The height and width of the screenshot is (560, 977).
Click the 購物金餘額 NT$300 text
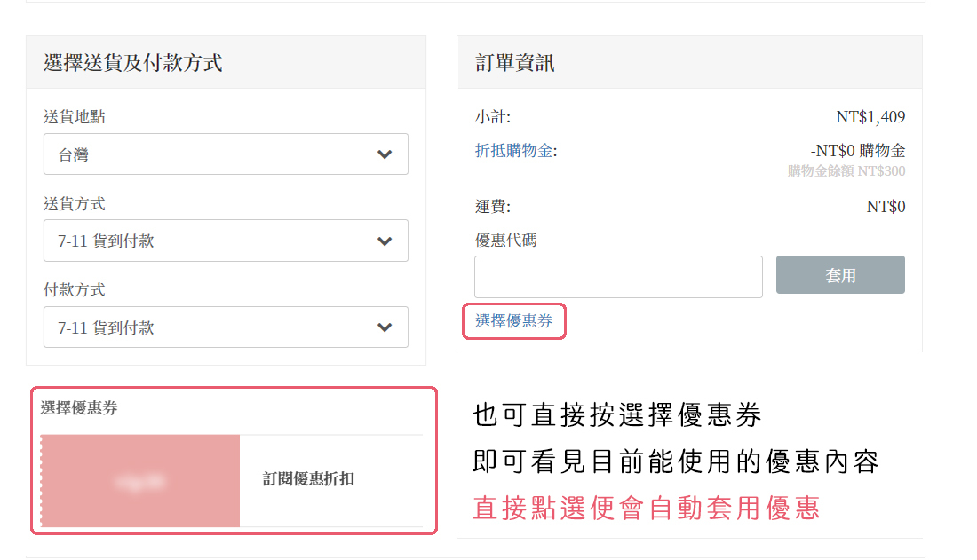pyautogui.click(x=846, y=170)
